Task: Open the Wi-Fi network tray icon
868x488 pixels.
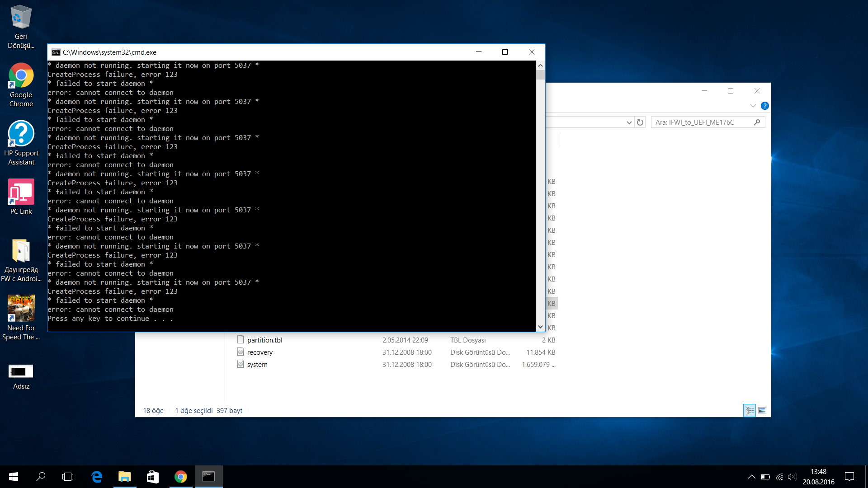Action: pyautogui.click(x=779, y=477)
